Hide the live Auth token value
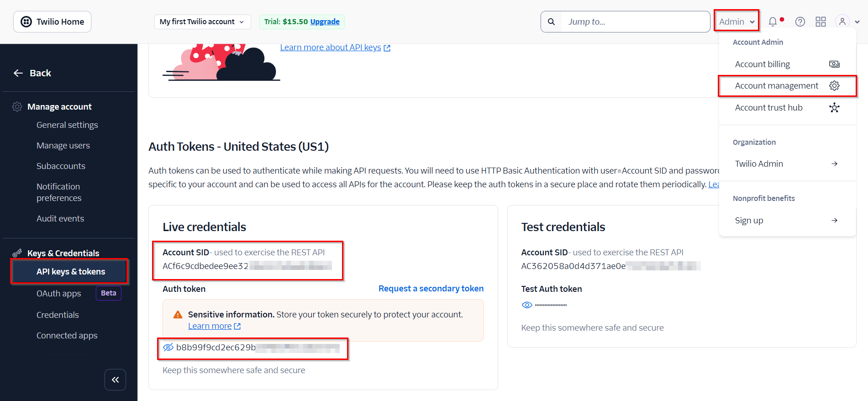 (168, 347)
